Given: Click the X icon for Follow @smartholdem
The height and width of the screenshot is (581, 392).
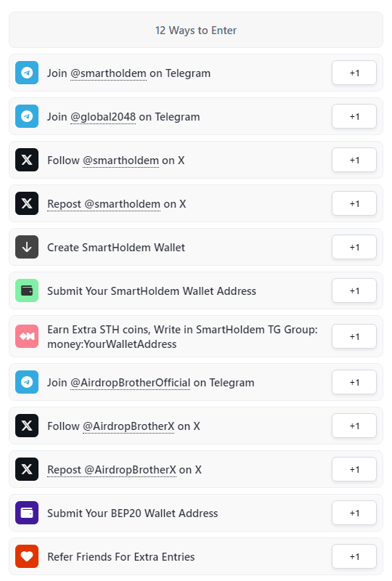Looking at the screenshot, I should point(27,160).
